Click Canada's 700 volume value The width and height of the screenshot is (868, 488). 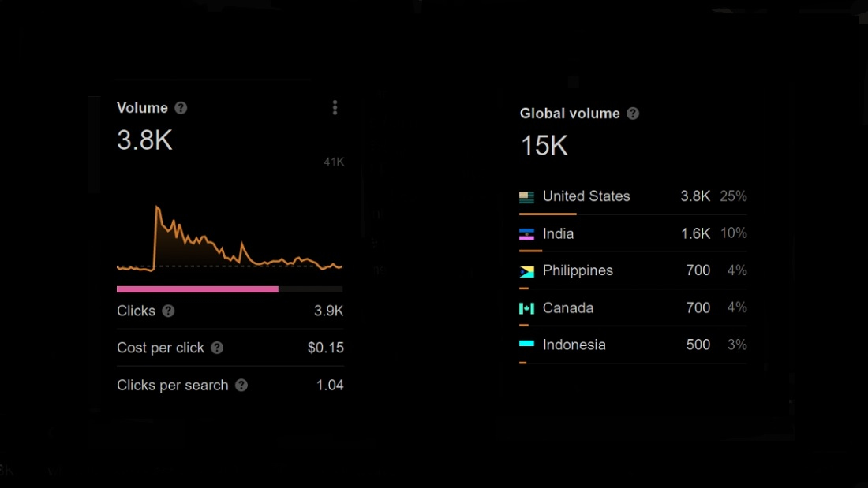click(698, 307)
